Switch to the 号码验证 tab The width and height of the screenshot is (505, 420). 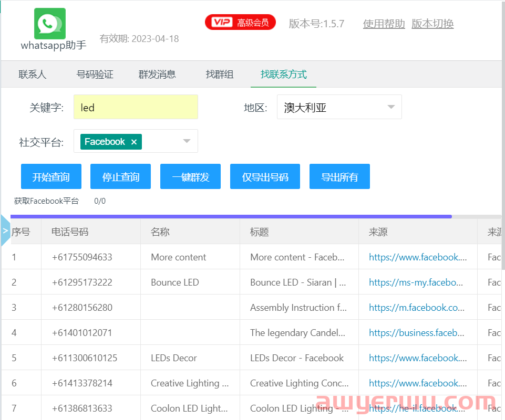click(x=96, y=74)
